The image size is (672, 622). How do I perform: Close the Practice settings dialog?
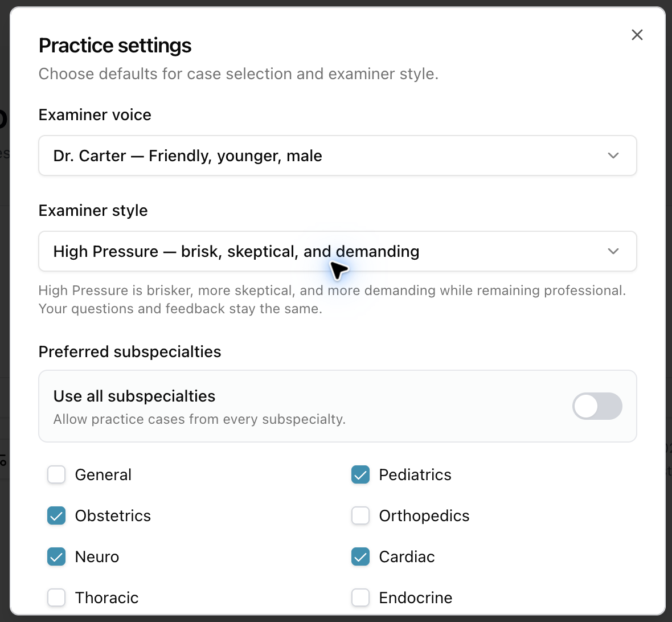(x=637, y=35)
